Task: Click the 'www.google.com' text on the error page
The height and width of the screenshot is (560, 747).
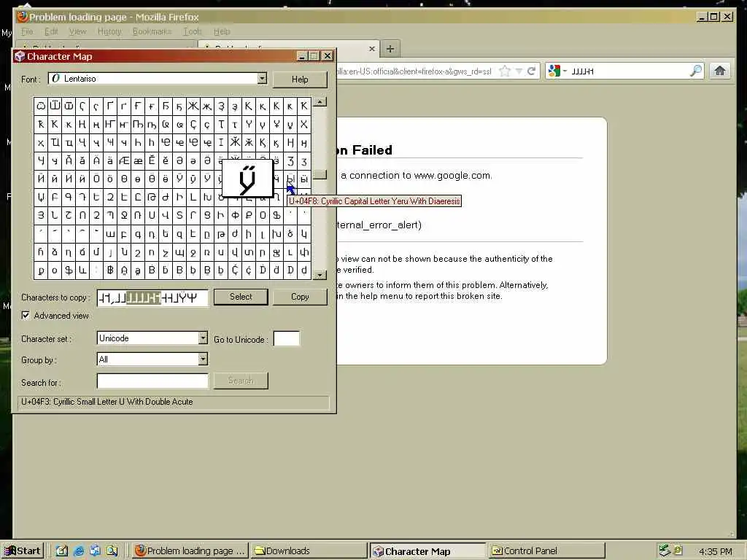Action: [x=452, y=175]
